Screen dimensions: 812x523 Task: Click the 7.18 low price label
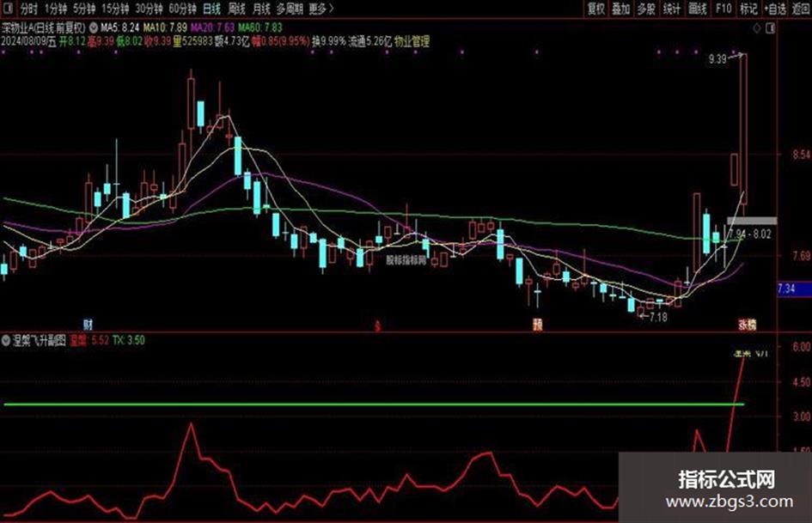(x=658, y=317)
